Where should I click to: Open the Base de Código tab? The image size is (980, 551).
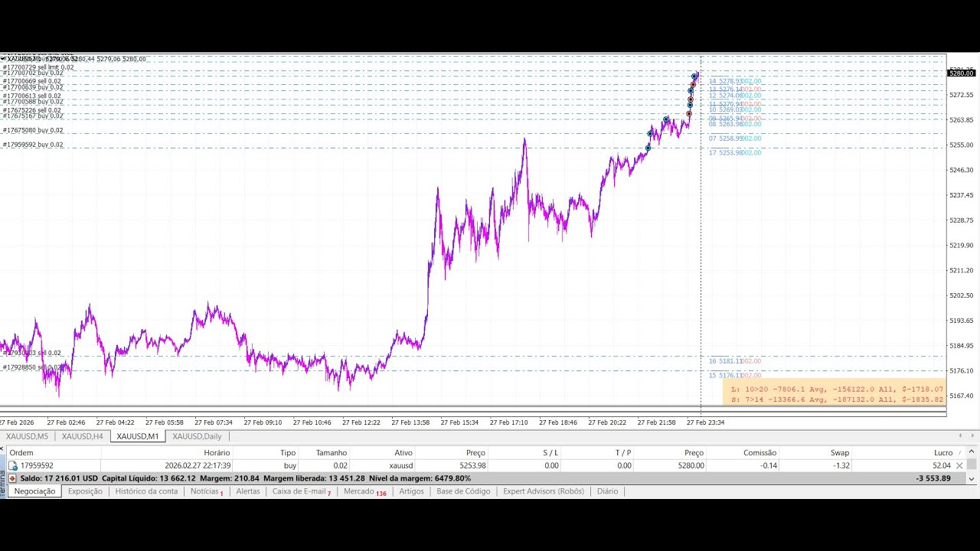pyautogui.click(x=463, y=491)
